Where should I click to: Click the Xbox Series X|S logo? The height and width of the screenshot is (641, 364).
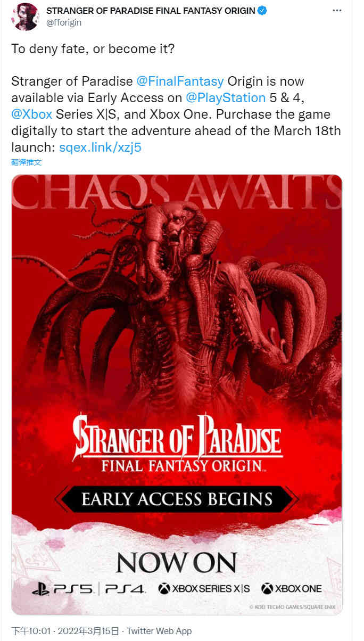[204, 588]
